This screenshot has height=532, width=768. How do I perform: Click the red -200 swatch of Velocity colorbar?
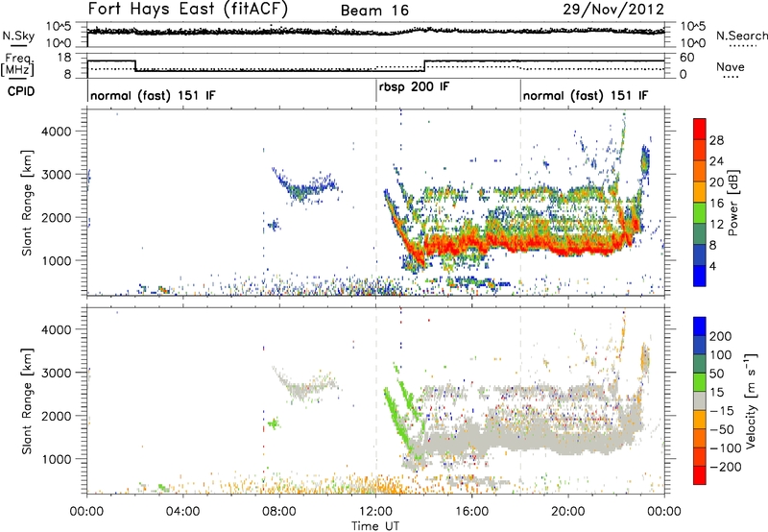700,475
